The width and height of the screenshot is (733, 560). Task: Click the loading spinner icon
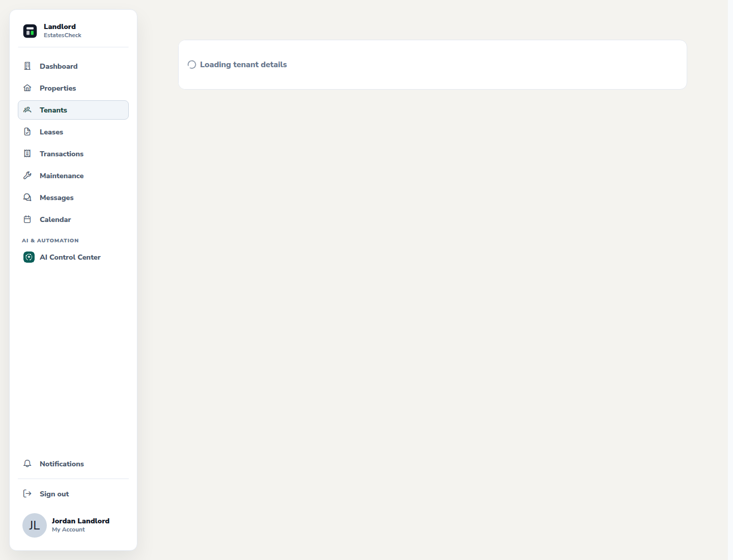(192, 65)
